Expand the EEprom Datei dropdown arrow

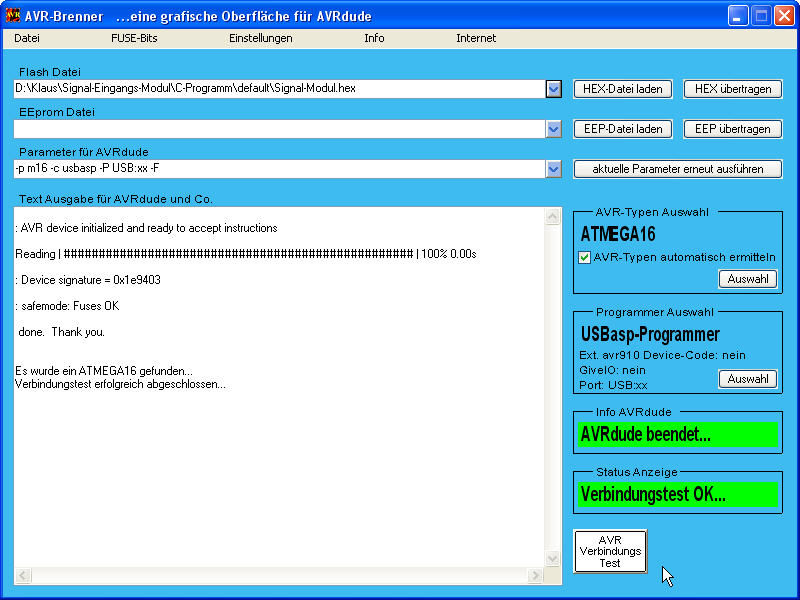coord(554,129)
